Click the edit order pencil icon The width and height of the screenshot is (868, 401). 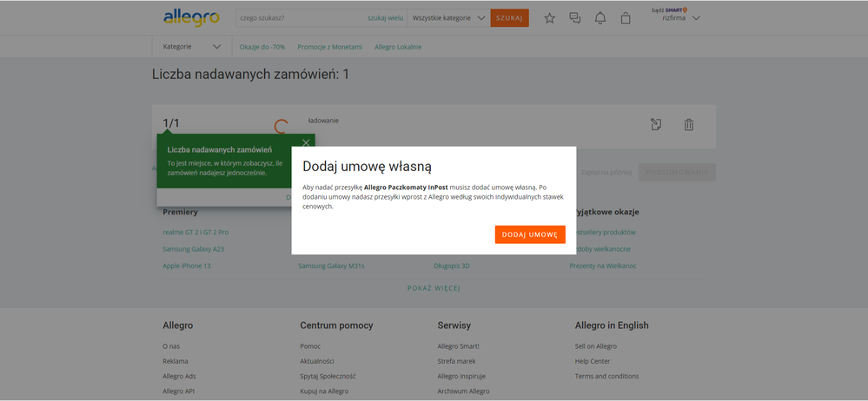click(x=657, y=125)
